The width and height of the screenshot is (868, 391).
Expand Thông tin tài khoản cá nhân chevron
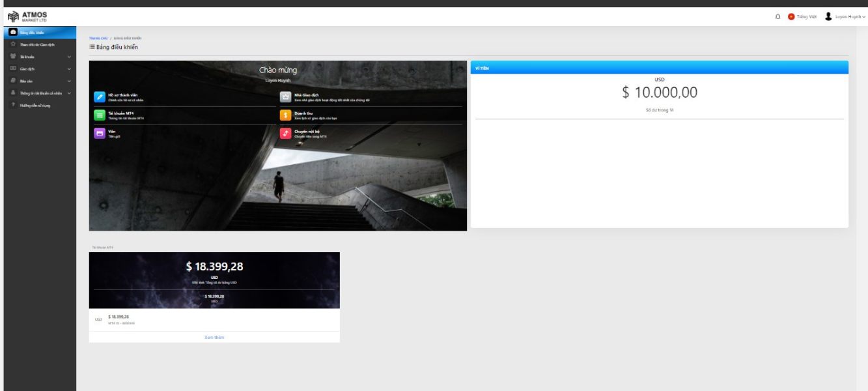point(69,93)
